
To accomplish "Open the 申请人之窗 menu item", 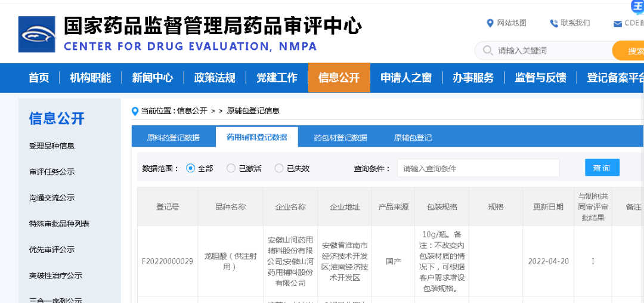I will (x=406, y=78).
